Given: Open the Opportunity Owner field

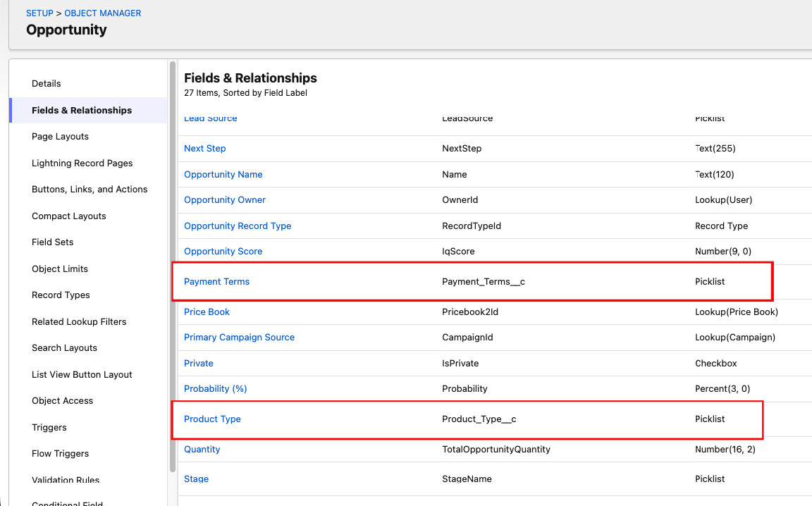Looking at the screenshot, I should click(x=224, y=199).
